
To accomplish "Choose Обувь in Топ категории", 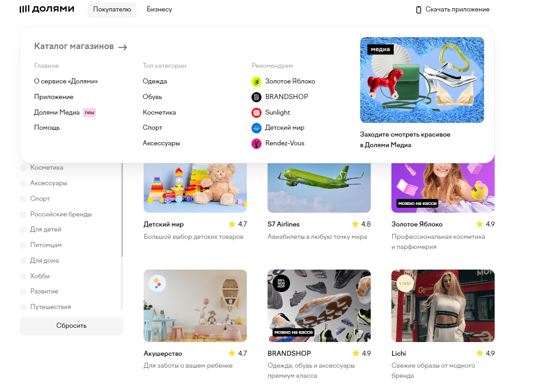I will pyautogui.click(x=152, y=97).
